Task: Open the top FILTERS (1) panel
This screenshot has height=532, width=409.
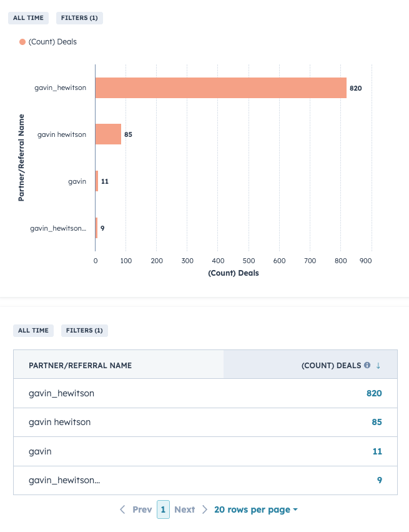Action: tap(79, 18)
